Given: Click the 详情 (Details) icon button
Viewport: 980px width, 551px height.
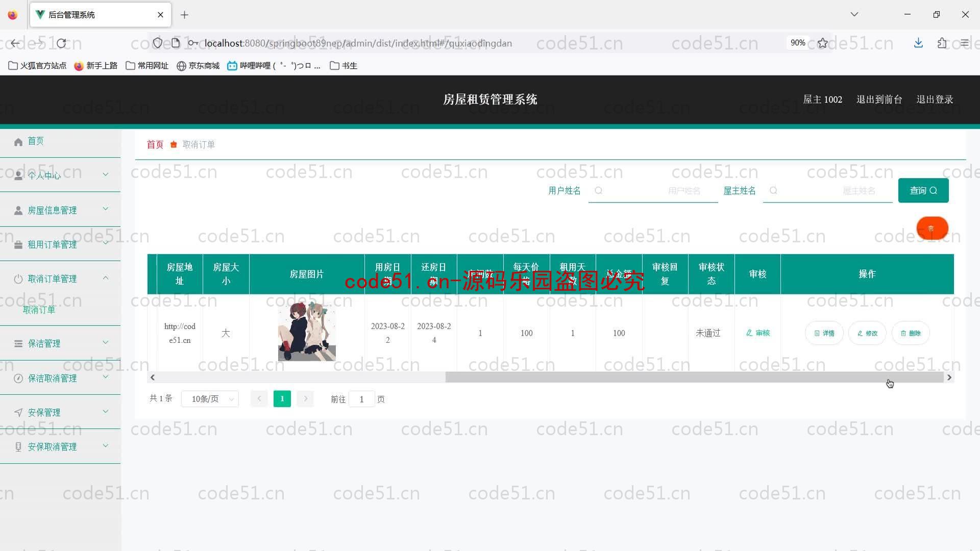Looking at the screenshot, I should (824, 333).
